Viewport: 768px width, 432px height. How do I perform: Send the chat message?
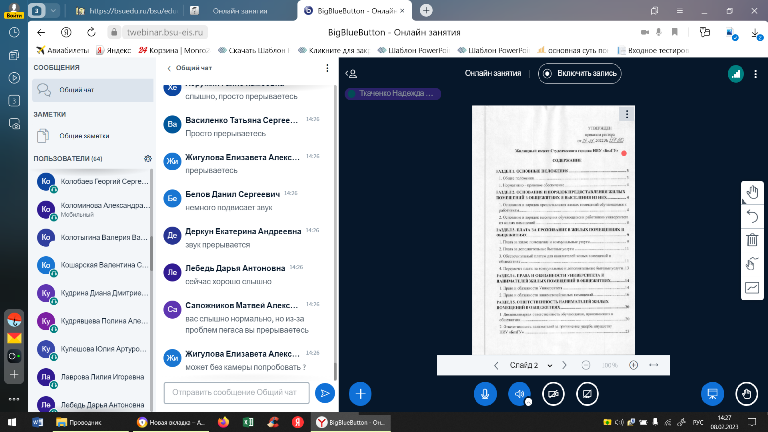pos(324,393)
